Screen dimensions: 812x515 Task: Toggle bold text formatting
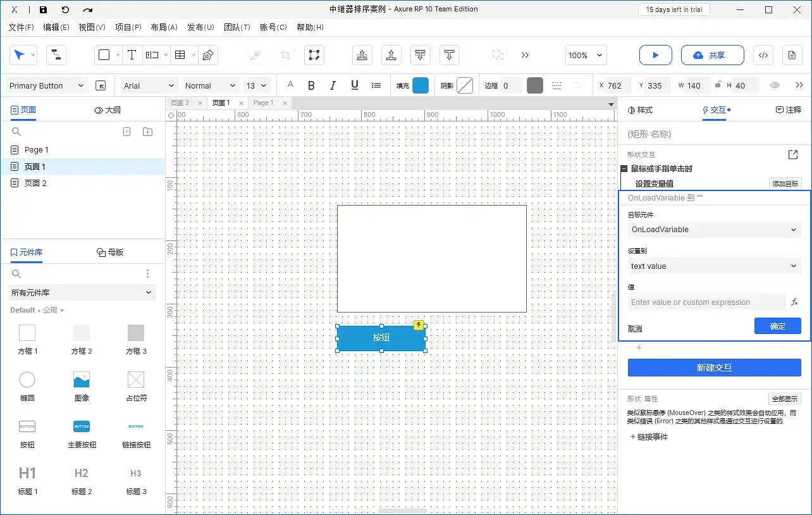tap(311, 85)
